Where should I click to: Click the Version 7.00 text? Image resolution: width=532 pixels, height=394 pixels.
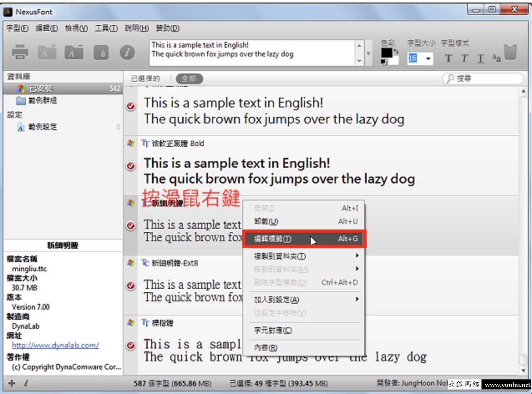point(30,307)
